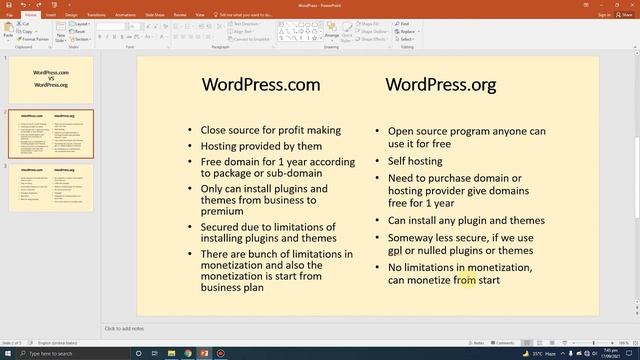Open Chrome from the taskbar
640x360 pixels.
(x=188, y=353)
